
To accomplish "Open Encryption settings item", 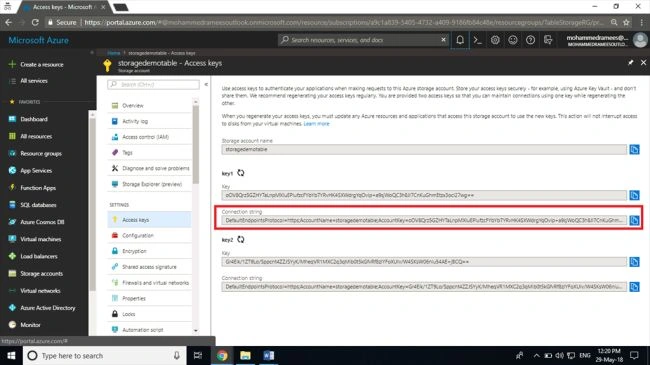I will pos(149,251).
